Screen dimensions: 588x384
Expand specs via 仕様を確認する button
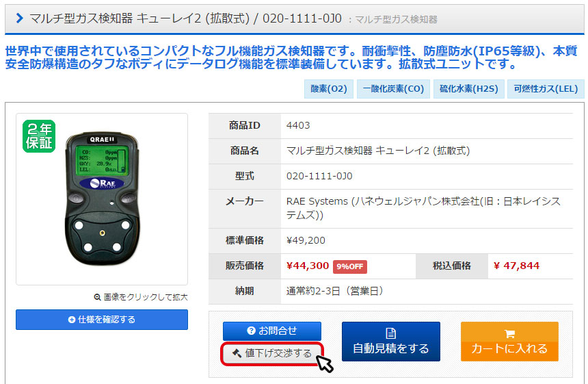tap(102, 320)
